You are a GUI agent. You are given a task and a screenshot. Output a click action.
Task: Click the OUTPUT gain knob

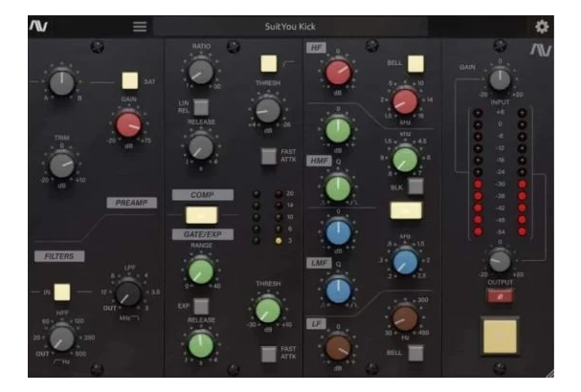[x=500, y=260]
